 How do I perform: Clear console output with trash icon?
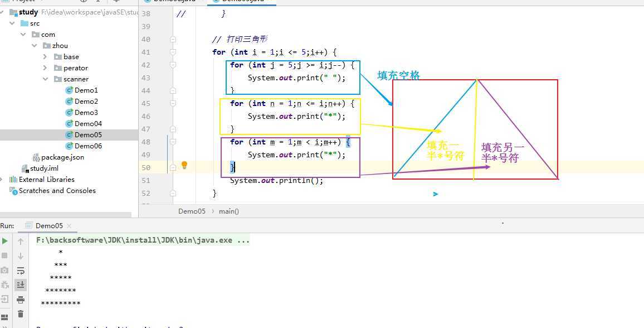pos(21,314)
